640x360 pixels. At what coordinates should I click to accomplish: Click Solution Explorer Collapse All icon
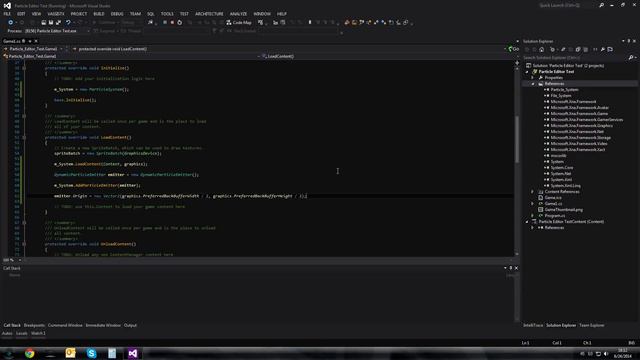tap(578, 49)
